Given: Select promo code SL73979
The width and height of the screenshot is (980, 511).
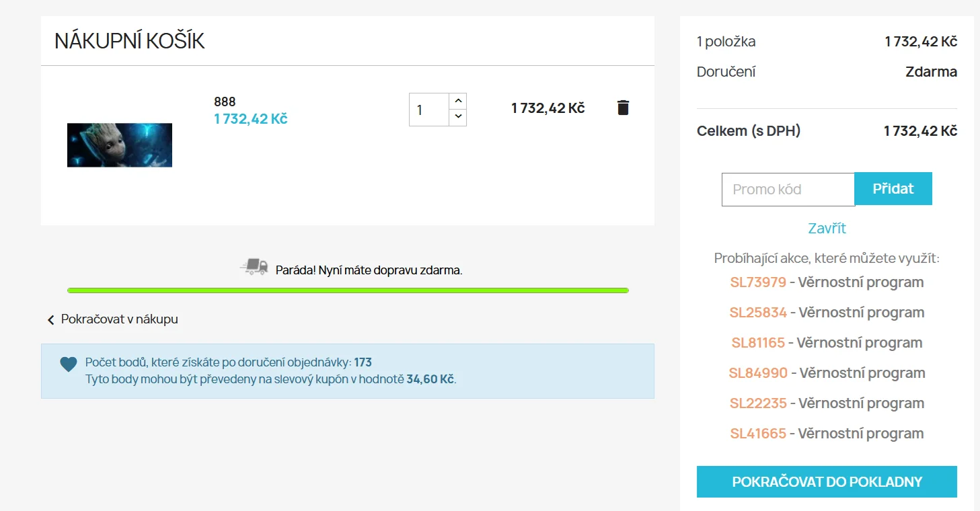Looking at the screenshot, I should [758, 282].
